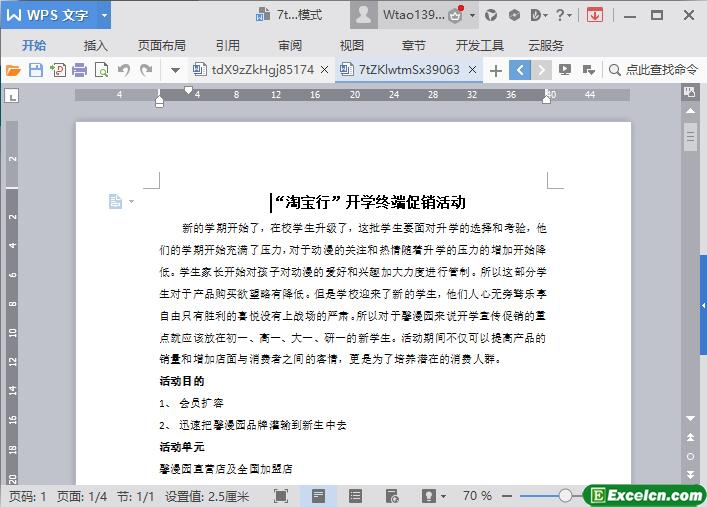Open the 开发工具 ribbon tab

(480, 46)
